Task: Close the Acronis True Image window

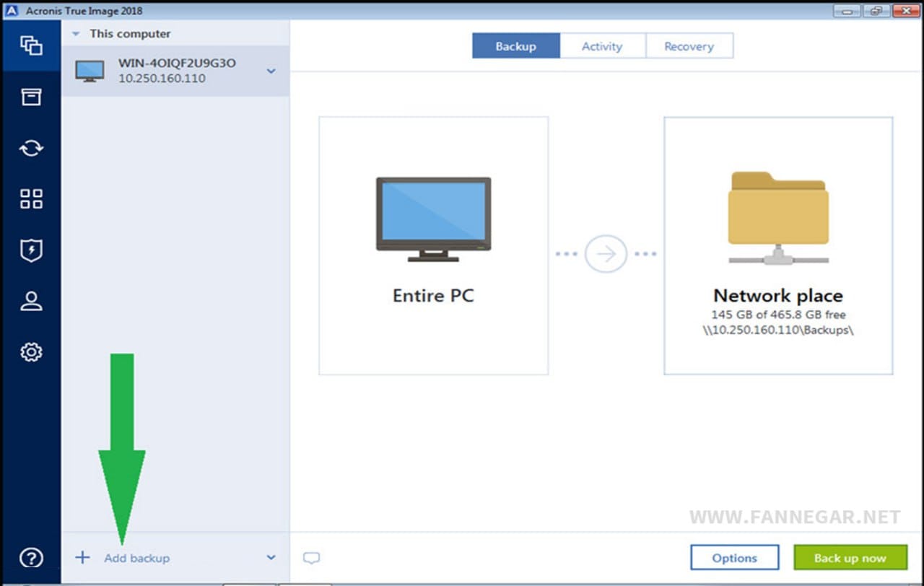Action: tap(905, 10)
